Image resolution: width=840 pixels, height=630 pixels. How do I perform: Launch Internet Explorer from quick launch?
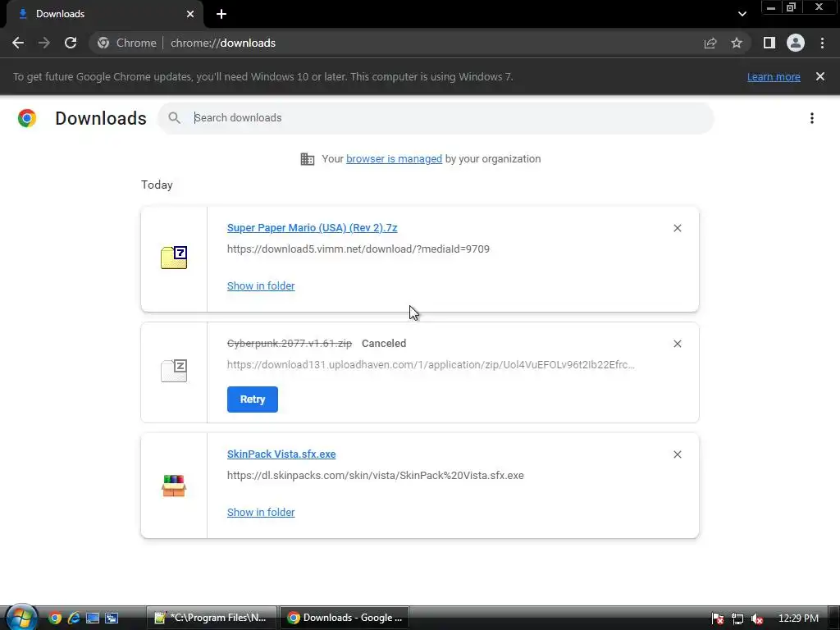pos(74,619)
